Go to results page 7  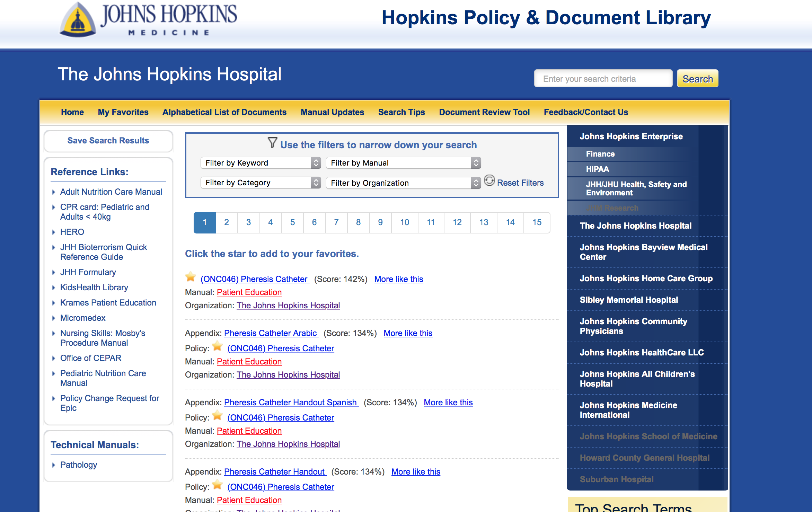click(336, 222)
